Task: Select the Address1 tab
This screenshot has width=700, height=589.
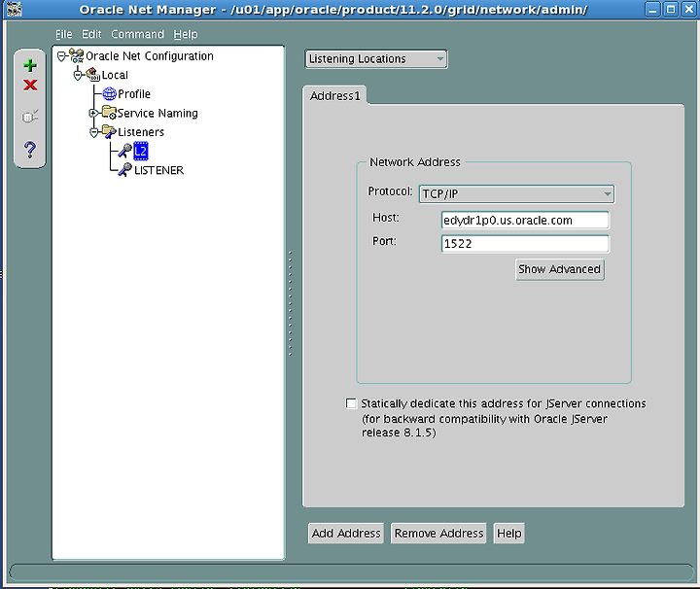Action: tap(334, 96)
